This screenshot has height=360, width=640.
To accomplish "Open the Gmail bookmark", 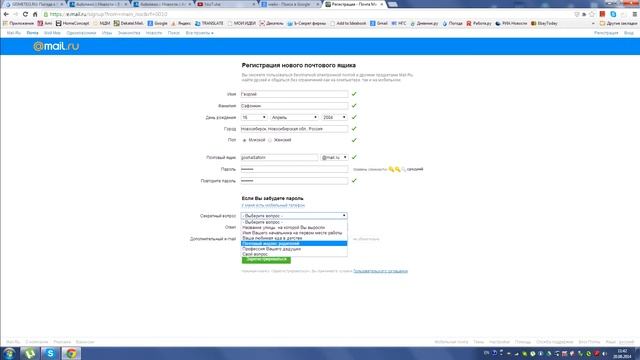I will click(x=379, y=24).
